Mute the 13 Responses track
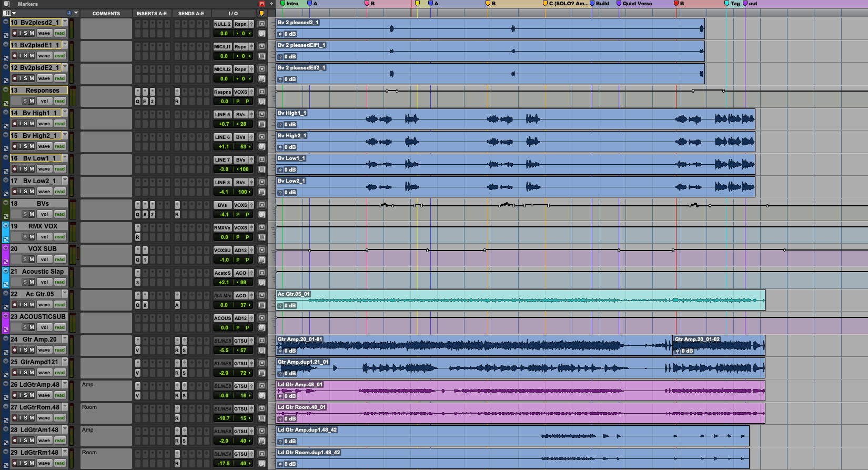Image resolution: width=868 pixels, height=470 pixels. [x=32, y=101]
